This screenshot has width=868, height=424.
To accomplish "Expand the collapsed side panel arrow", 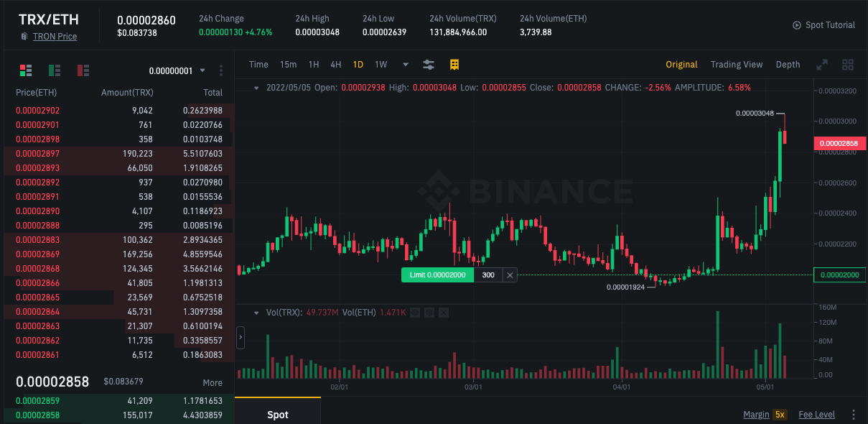I will [241, 336].
